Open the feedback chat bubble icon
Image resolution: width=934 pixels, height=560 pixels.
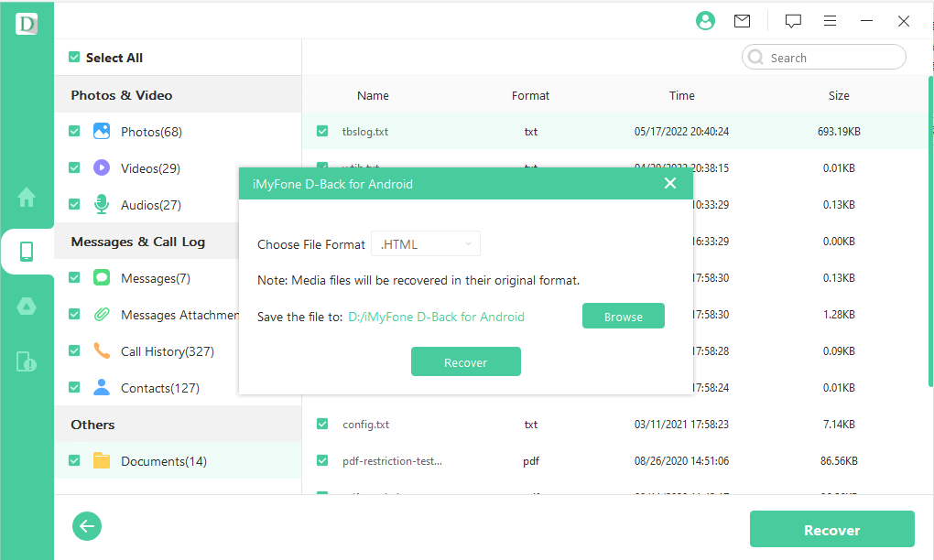pos(793,21)
